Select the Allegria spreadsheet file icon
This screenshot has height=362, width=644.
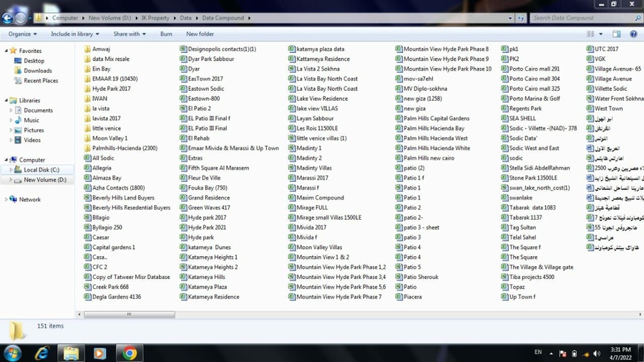pyautogui.click(x=87, y=168)
